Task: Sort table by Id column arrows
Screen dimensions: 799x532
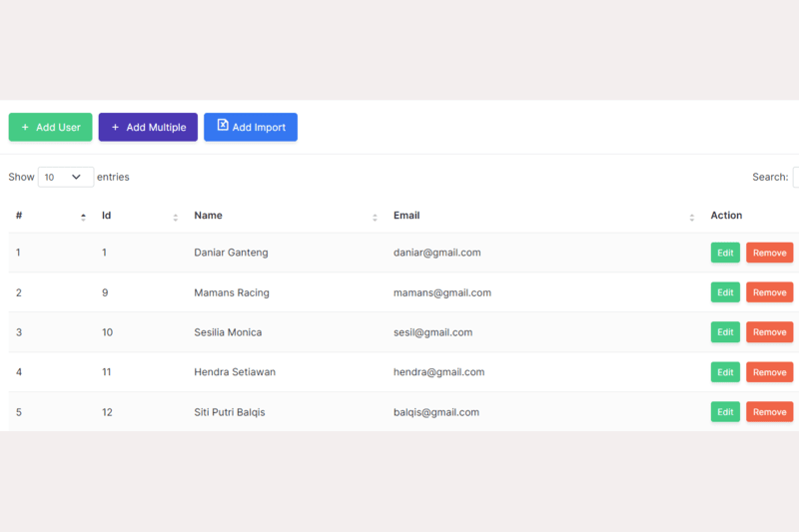Action: [x=175, y=217]
